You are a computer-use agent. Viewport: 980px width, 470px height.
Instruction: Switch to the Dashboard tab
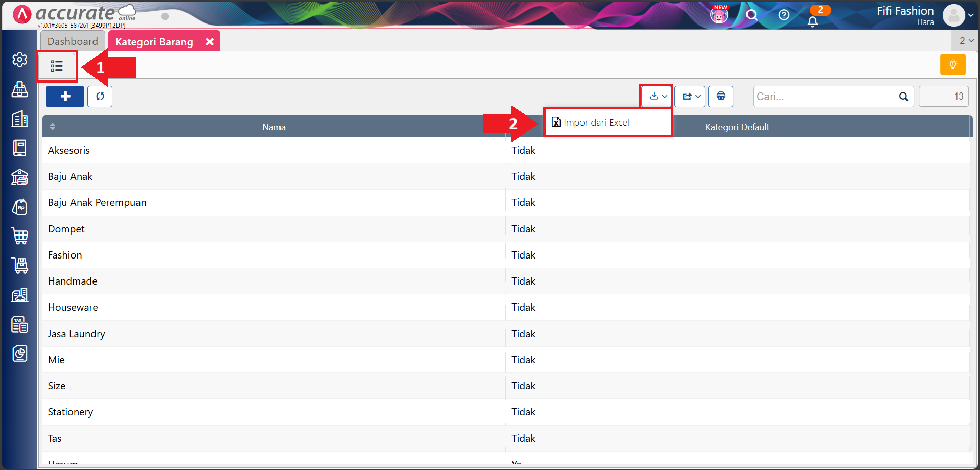tap(72, 41)
